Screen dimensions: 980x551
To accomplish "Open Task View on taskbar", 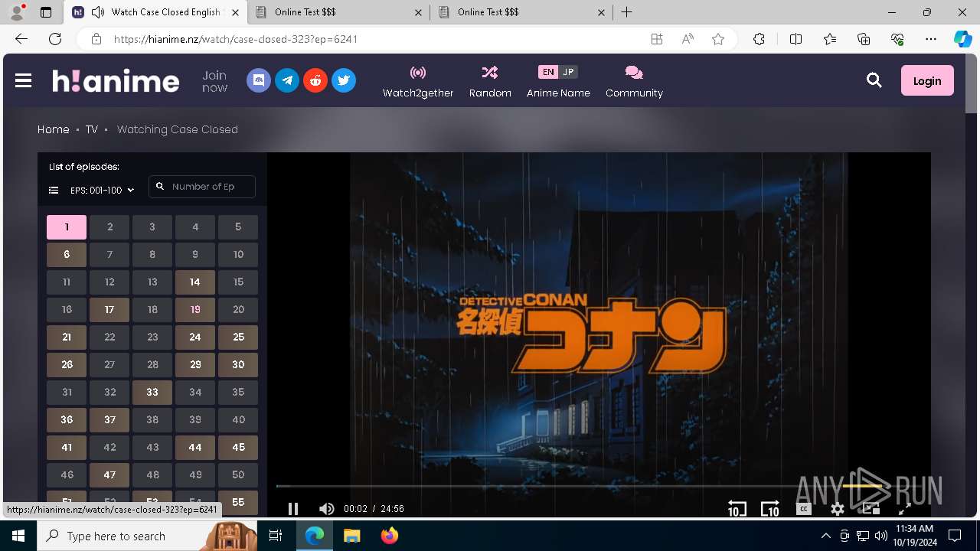I will (276, 536).
